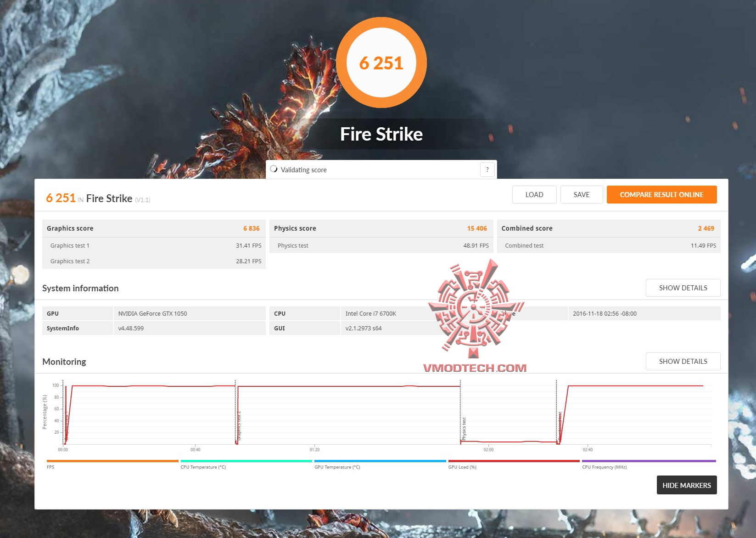The height and width of the screenshot is (538, 756).
Task: Select the Graphics test 2 chart marker
Action: (239, 425)
